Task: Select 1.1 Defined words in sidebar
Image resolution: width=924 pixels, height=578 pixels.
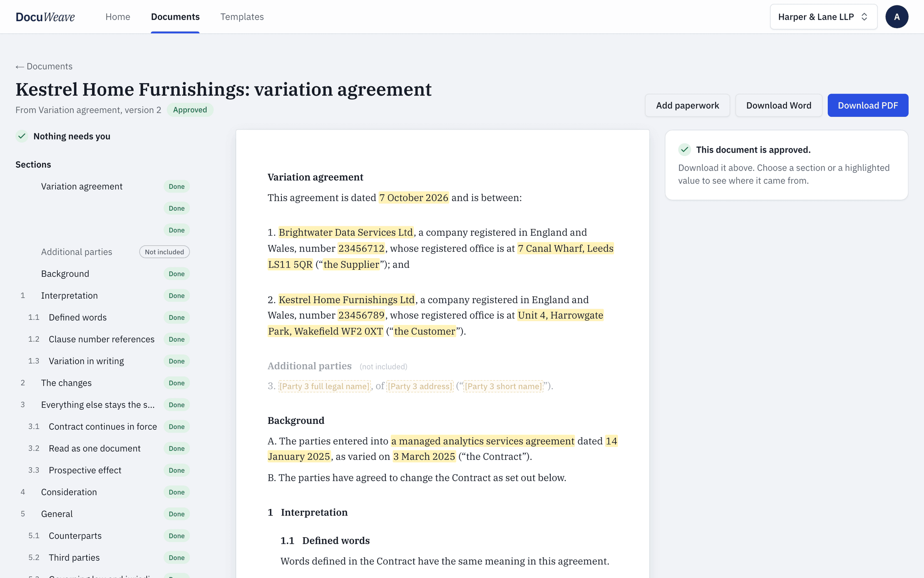Action: point(103,318)
